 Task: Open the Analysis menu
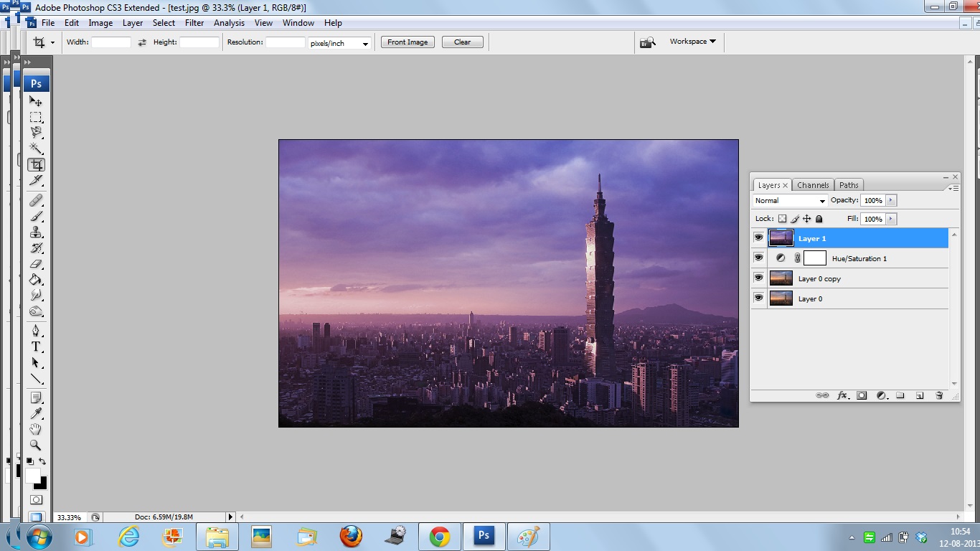(230, 23)
